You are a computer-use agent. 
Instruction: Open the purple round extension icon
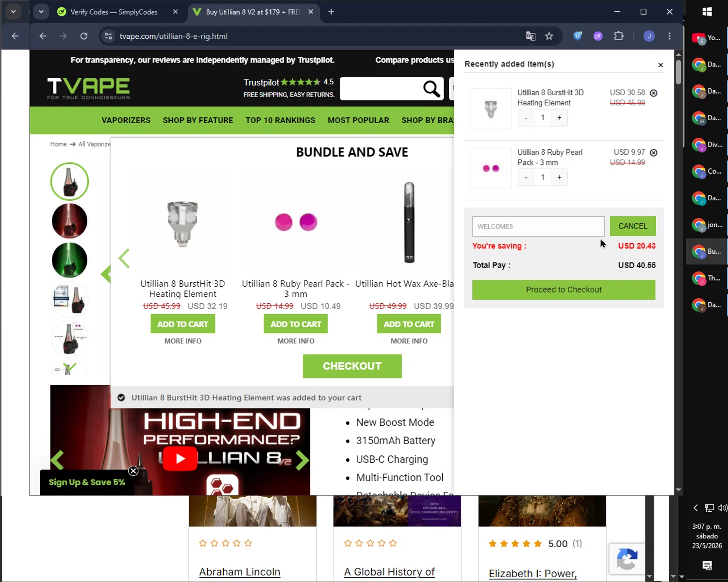(x=598, y=36)
